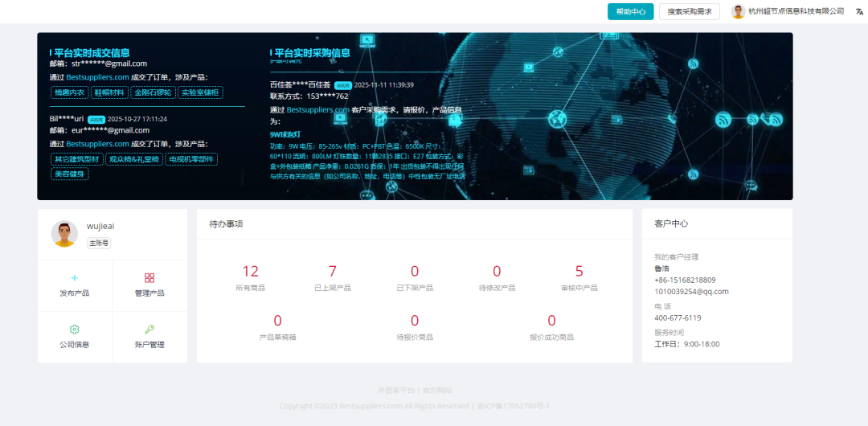868x426 pixels.
Task: Open 管理产品 grid icon
Action: 149,277
